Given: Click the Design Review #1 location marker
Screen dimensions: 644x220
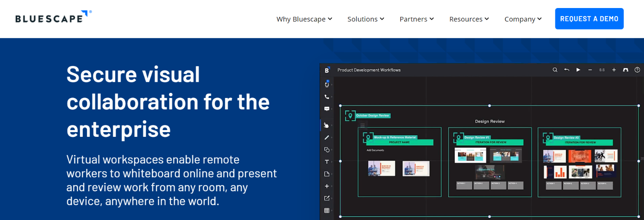Looking at the screenshot, I should coord(458,138).
